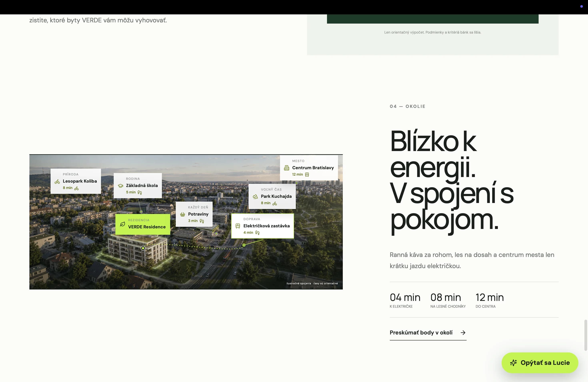
Task: Select the Základná škola map card
Action: pos(138,186)
